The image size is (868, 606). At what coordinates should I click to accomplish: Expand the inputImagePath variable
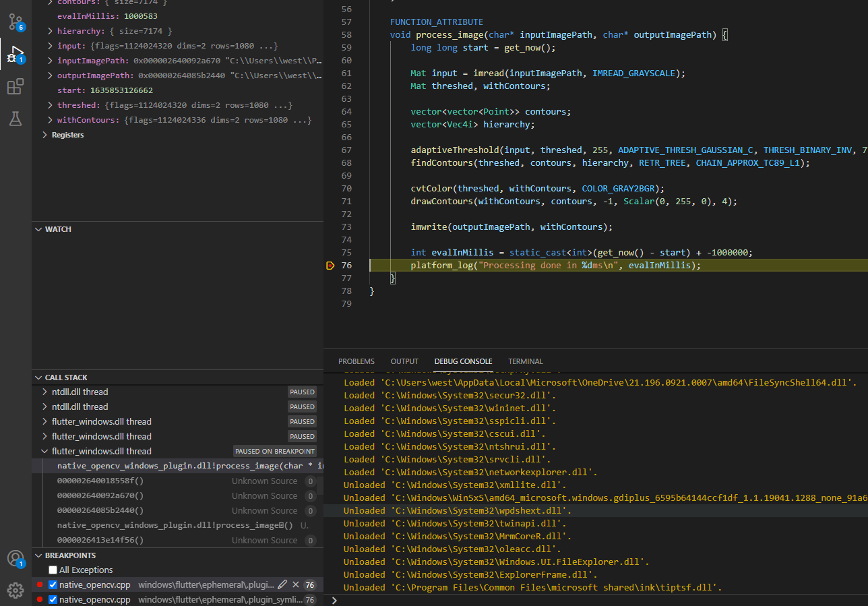(51, 61)
